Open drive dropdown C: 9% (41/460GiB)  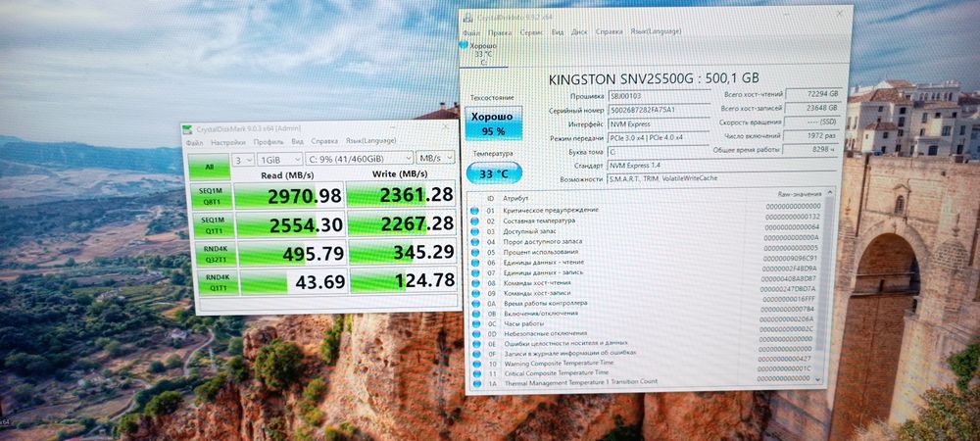pyautogui.click(x=361, y=158)
